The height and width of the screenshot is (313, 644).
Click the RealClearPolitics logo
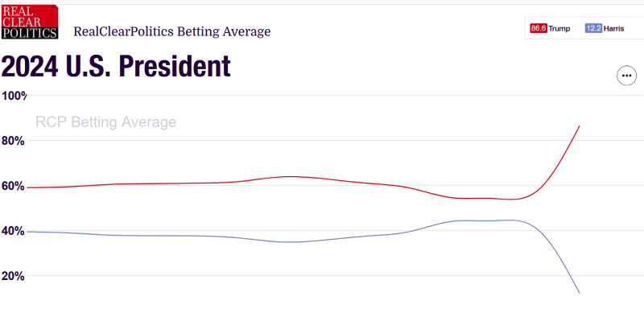click(x=30, y=22)
